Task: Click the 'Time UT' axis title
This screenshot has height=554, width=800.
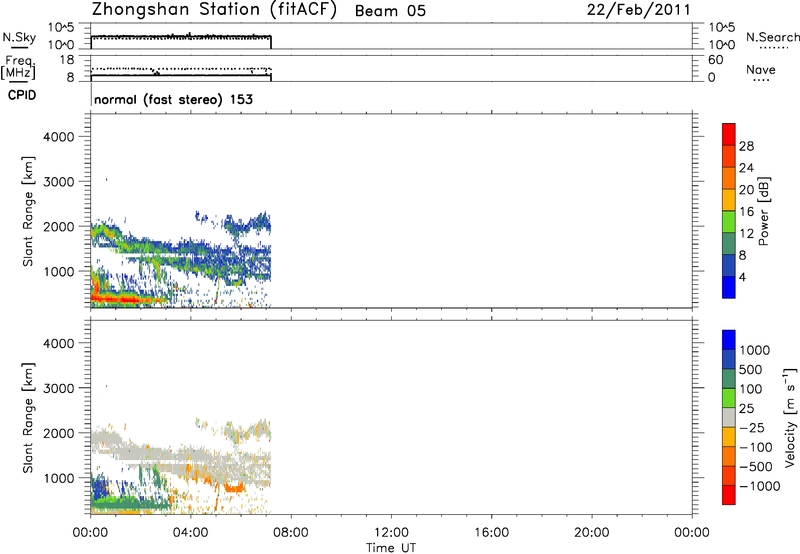Action: click(x=391, y=548)
